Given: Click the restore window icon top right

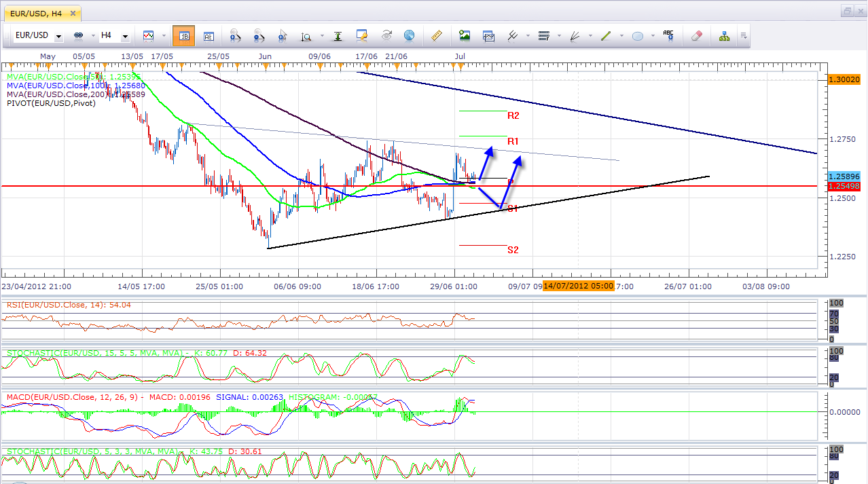Looking at the screenshot, I should pos(848,11).
